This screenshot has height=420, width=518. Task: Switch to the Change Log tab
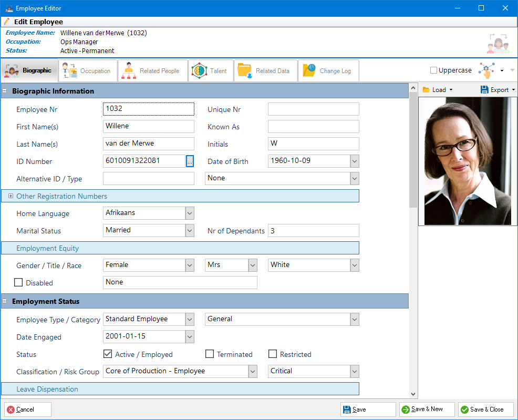point(328,70)
